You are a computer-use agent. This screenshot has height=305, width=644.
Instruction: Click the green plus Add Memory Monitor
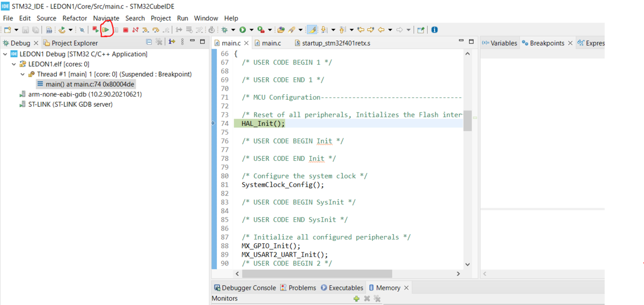pyautogui.click(x=356, y=299)
